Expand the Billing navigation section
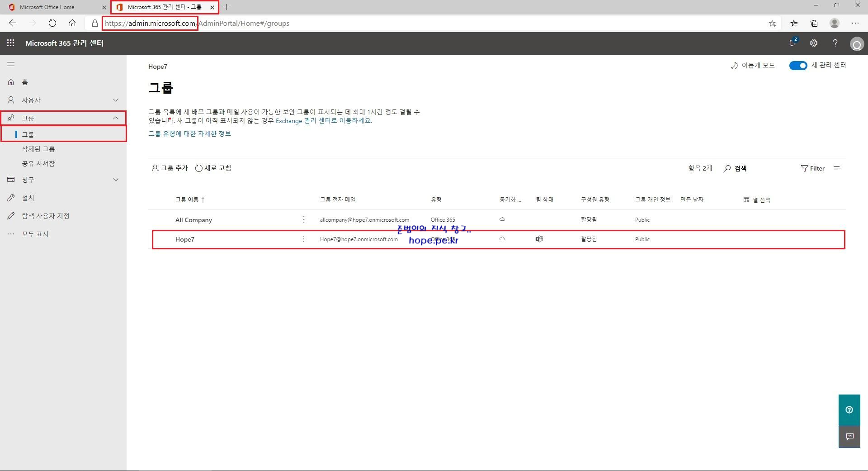 click(x=63, y=180)
